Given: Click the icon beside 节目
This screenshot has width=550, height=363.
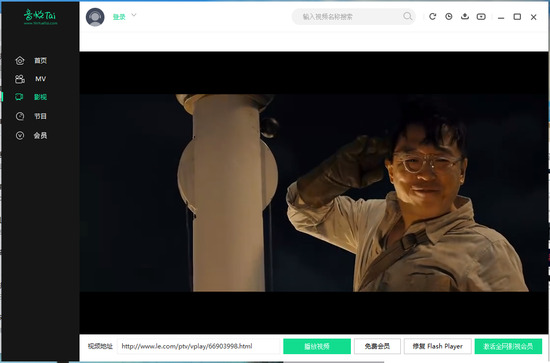Looking at the screenshot, I should click(20, 116).
